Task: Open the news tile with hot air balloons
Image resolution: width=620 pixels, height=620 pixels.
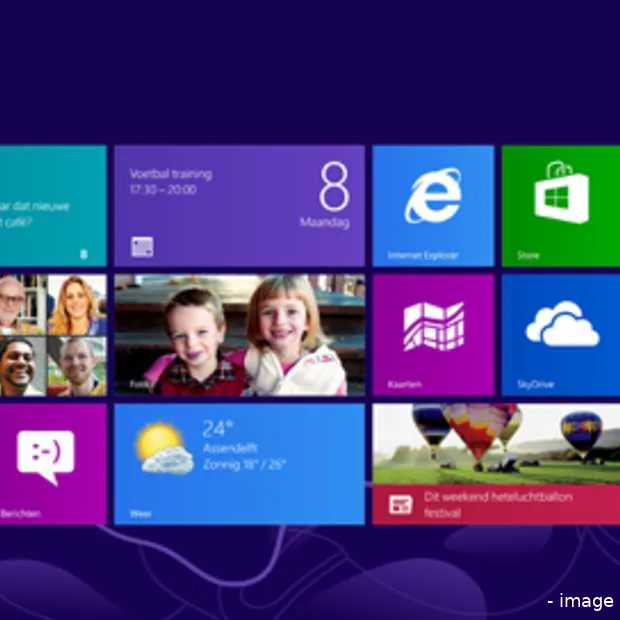Action: [x=496, y=464]
